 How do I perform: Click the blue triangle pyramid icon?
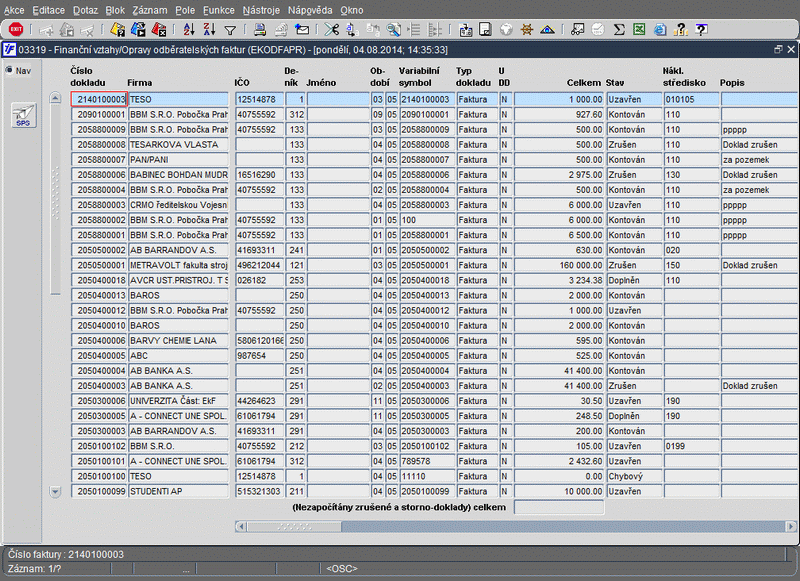click(x=547, y=30)
